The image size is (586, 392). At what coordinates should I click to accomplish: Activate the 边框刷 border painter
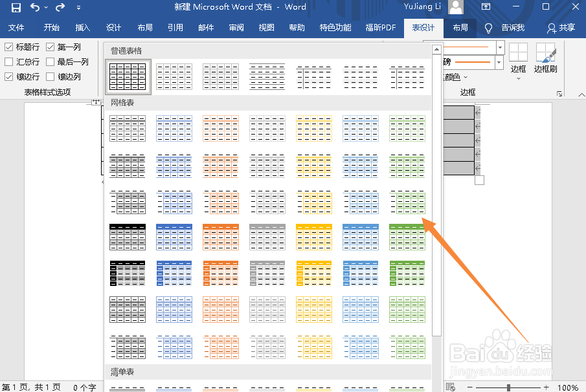(545, 58)
